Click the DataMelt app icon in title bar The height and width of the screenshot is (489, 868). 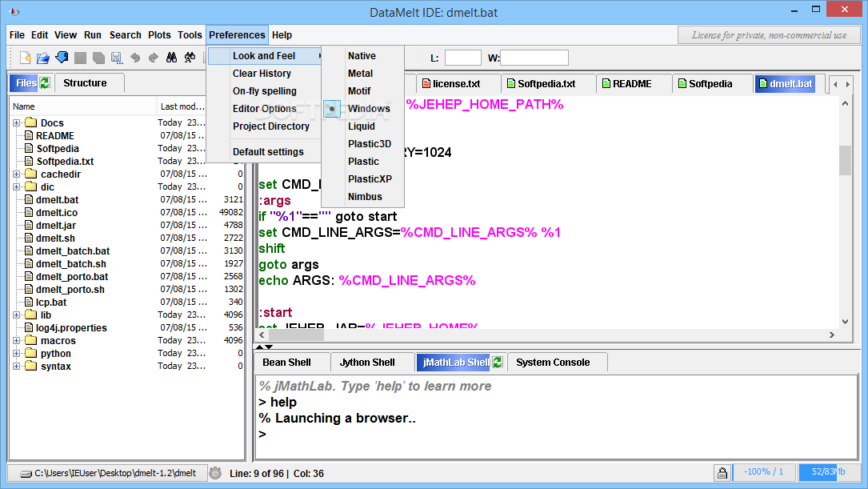14,12
